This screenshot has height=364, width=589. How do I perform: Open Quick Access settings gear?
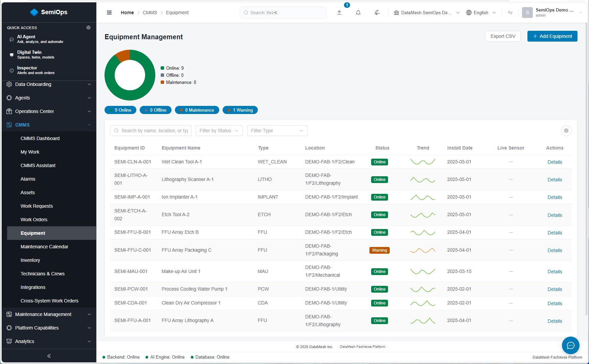point(89,27)
